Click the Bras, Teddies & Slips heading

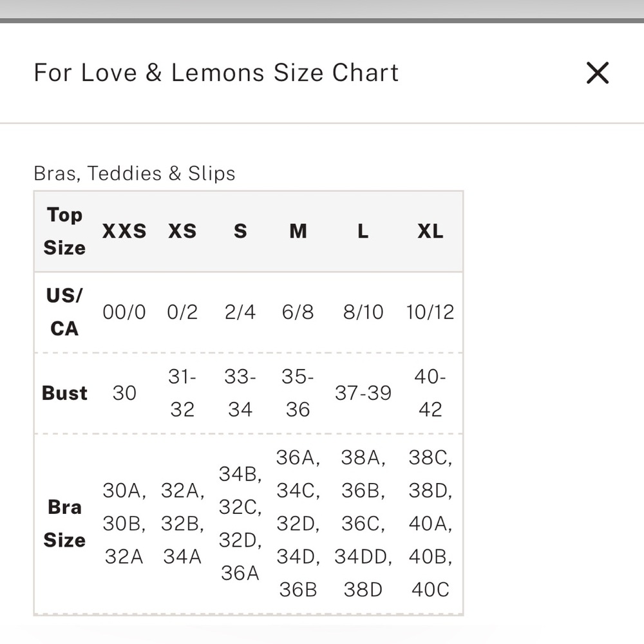tap(135, 173)
